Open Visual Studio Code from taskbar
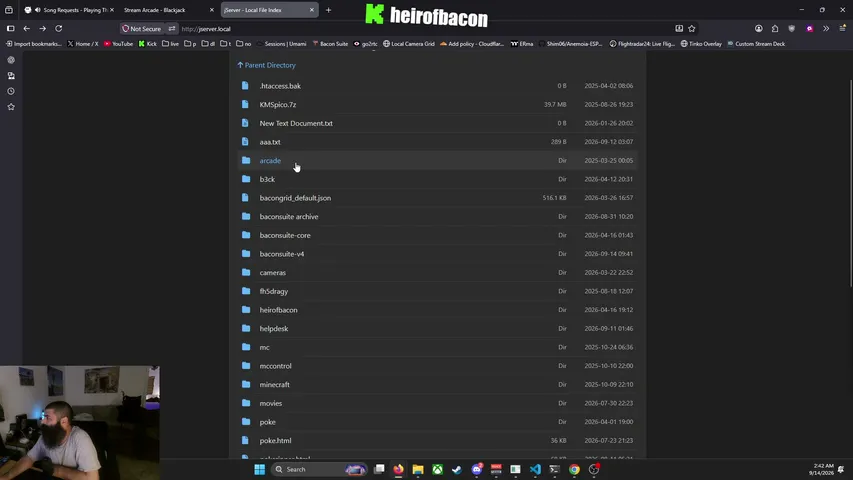The height and width of the screenshot is (480, 853). (535, 469)
